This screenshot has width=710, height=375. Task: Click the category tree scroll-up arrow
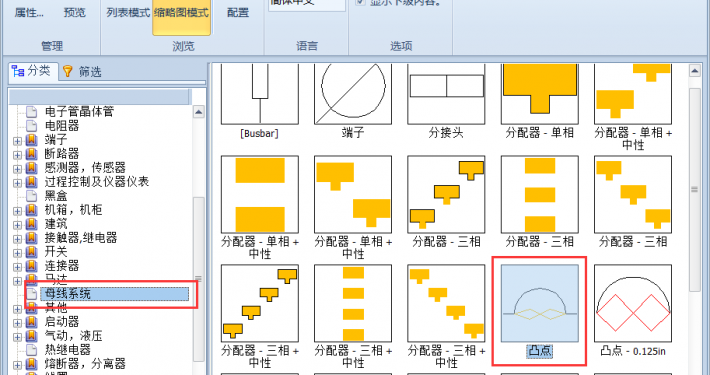click(199, 112)
